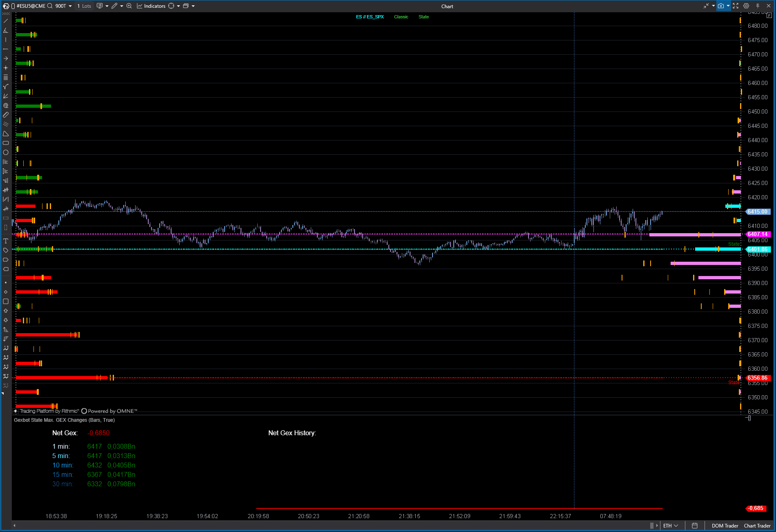Toggle the F button on the price scale

(769, 16)
